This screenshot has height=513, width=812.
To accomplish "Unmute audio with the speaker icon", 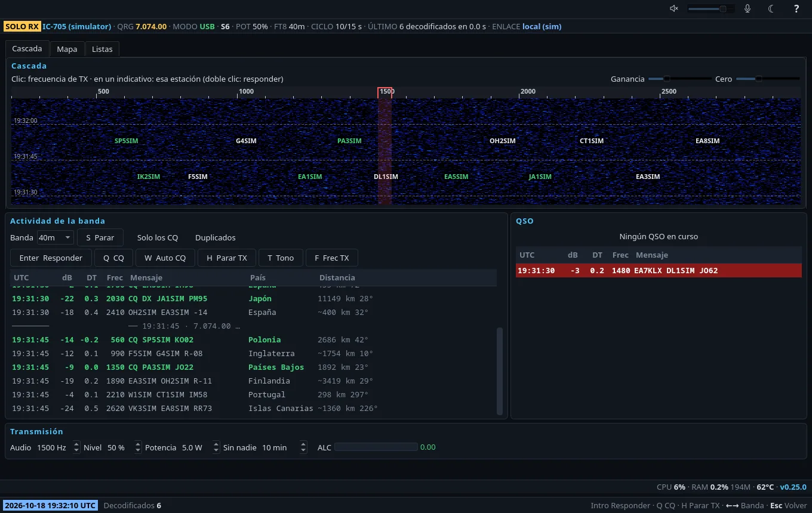I will [674, 8].
